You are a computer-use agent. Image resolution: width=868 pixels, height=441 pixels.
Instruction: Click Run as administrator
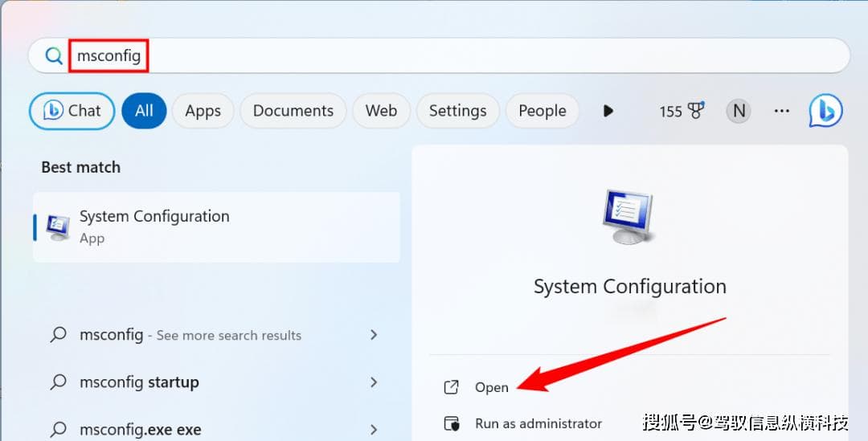pyautogui.click(x=538, y=424)
